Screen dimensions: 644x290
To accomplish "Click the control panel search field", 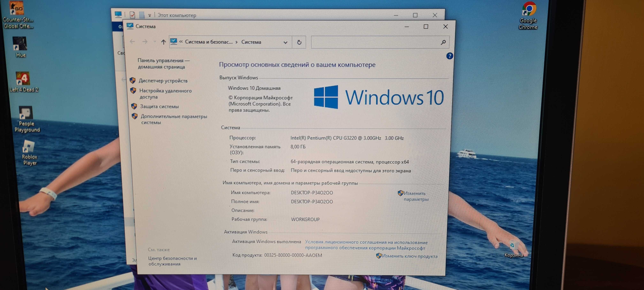I will coord(380,42).
